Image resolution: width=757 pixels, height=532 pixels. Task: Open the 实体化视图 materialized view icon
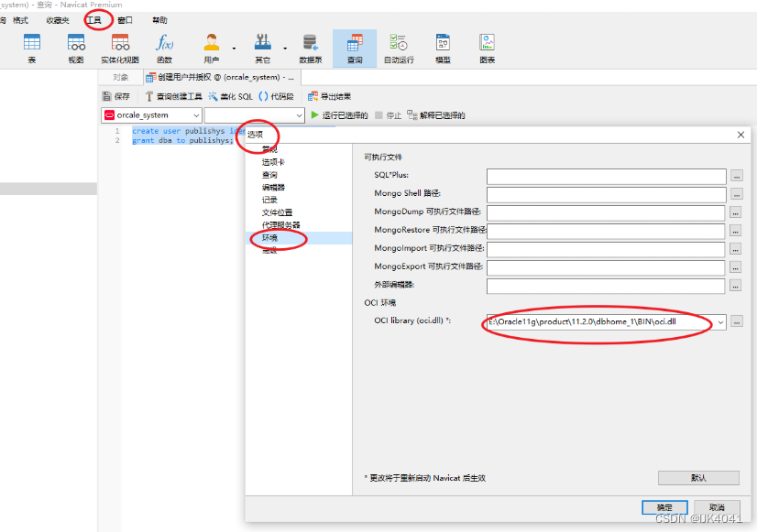120,49
